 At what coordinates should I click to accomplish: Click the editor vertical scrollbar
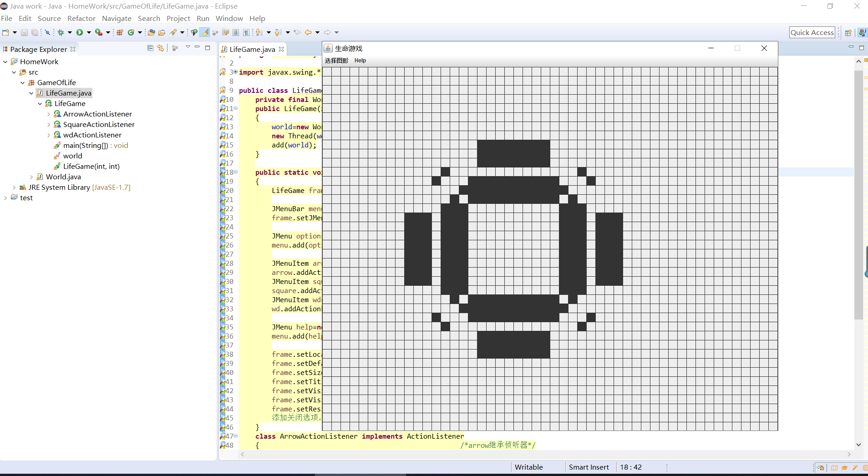coord(858,253)
